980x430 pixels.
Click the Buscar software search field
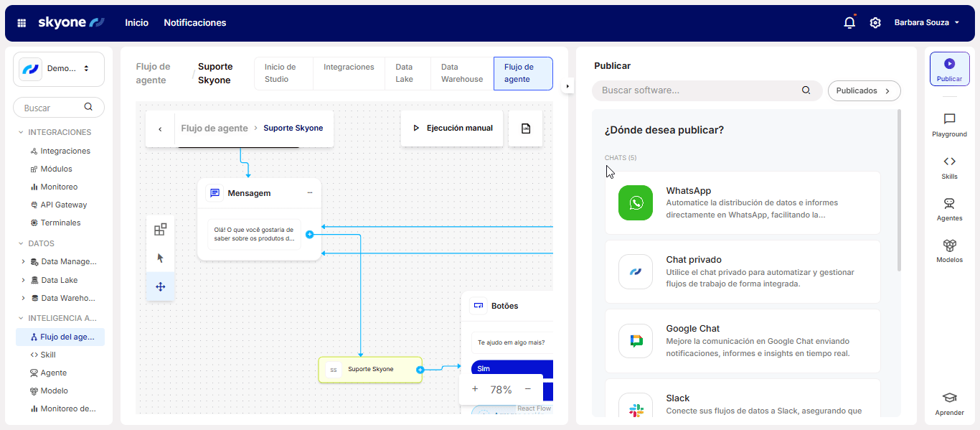point(699,90)
